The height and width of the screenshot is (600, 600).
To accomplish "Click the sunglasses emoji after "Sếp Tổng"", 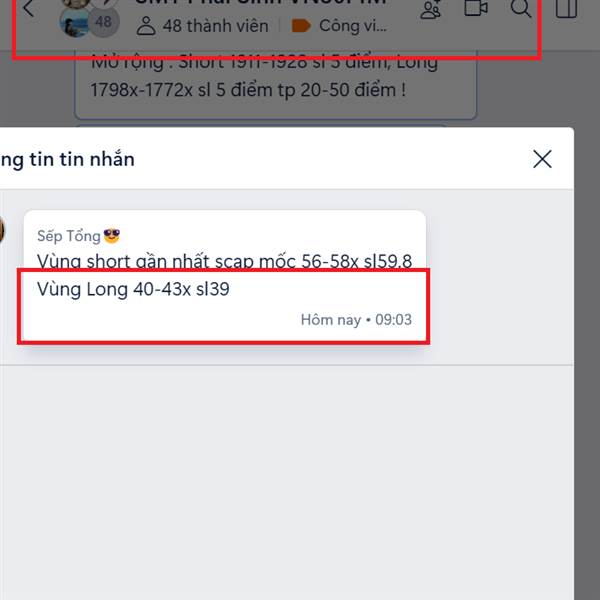I will [112, 235].
